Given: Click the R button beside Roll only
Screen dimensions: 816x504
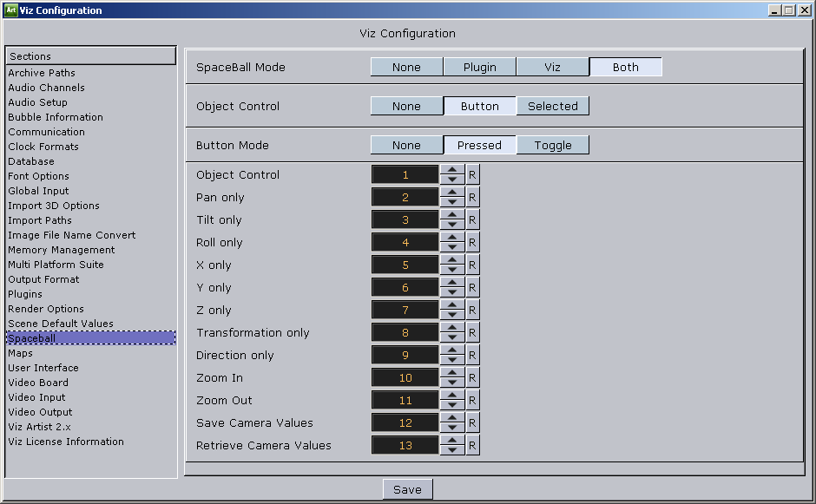Looking at the screenshot, I should point(472,243).
